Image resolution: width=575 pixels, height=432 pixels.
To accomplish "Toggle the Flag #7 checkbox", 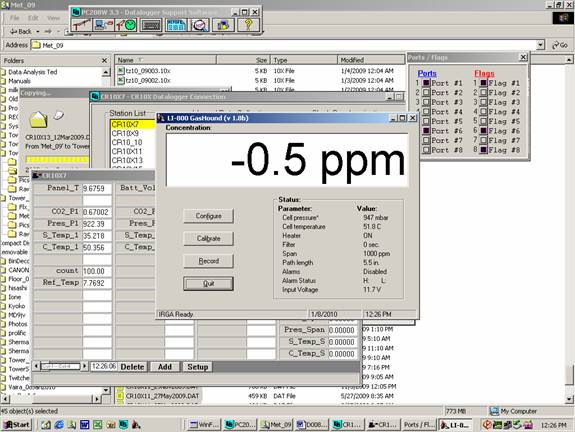I will click(x=484, y=140).
